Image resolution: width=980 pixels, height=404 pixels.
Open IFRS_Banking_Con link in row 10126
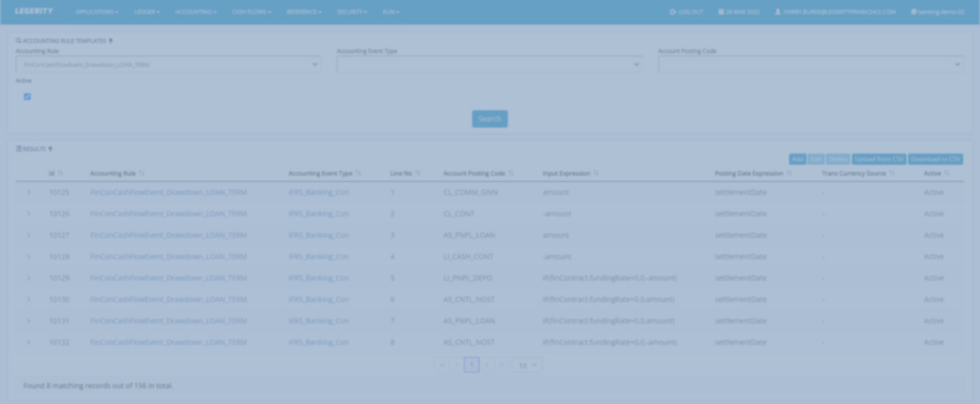tap(318, 214)
